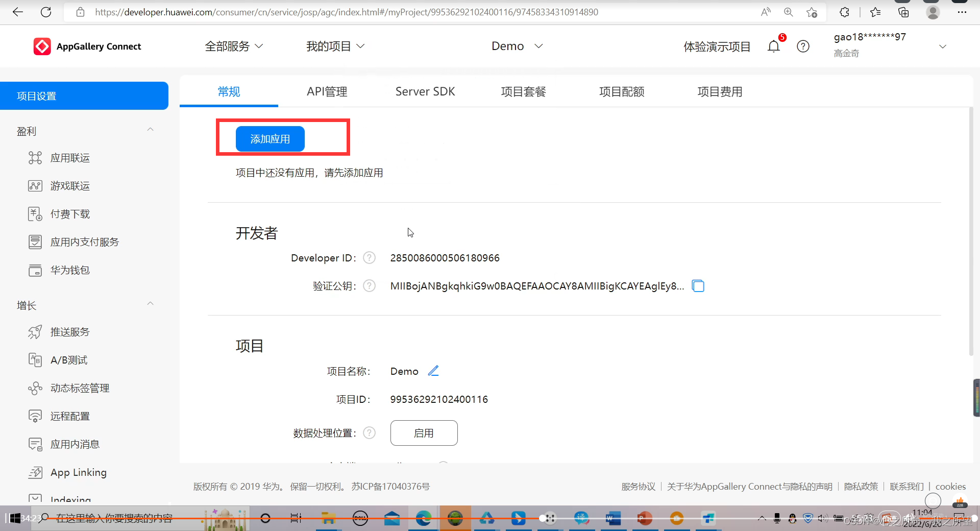This screenshot has height=531, width=980.
Task: Copy the 验证公钥 with the copy icon
Action: coord(698,286)
